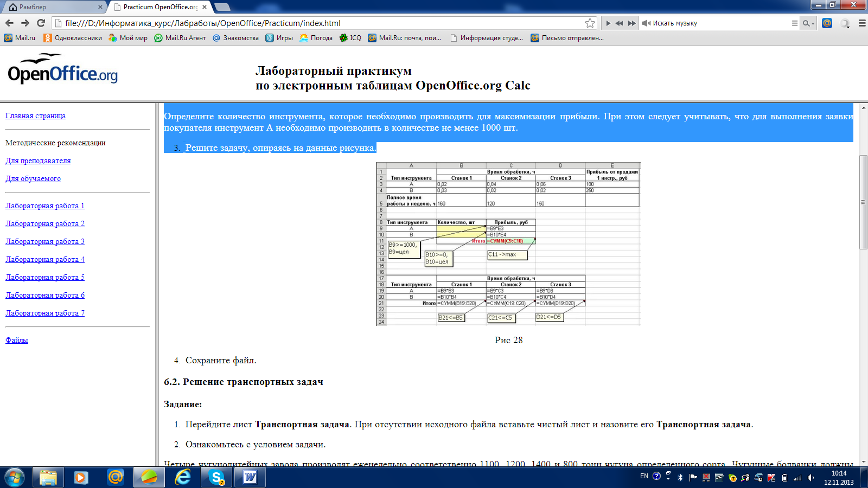Open Internet Explorer from the taskbar
This screenshot has width=868, height=488.
[183, 478]
